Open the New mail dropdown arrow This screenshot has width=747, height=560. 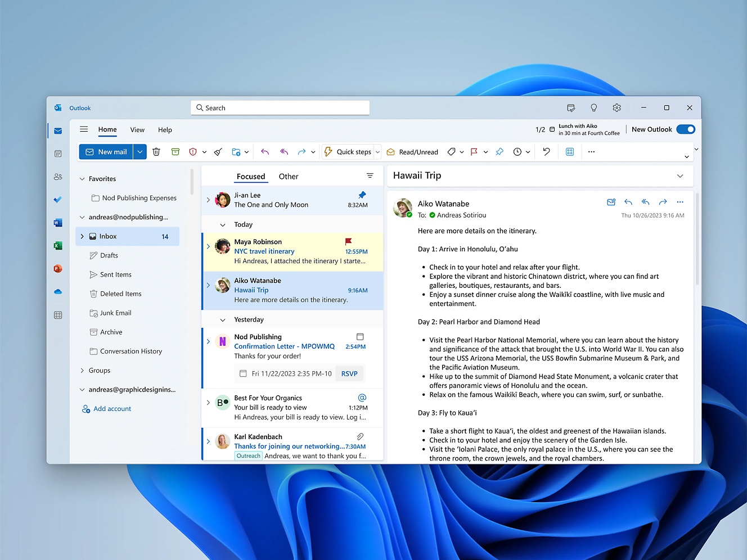[x=140, y=152]
